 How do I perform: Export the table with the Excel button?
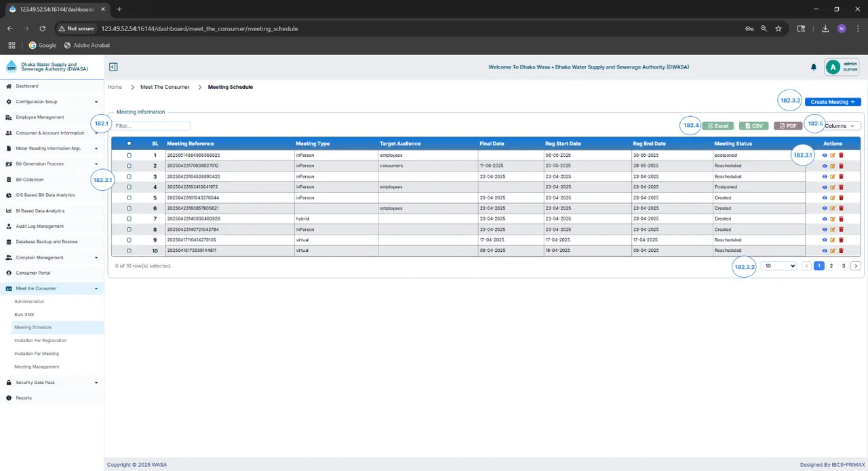coord(717,126)
